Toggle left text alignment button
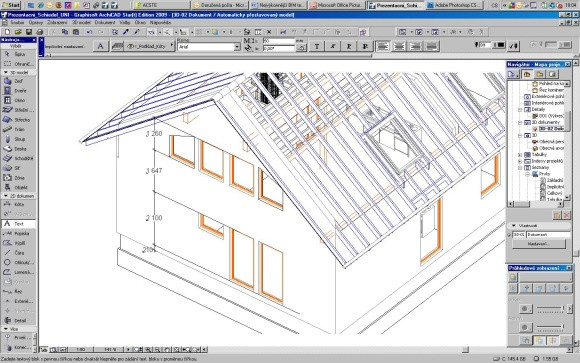Image resolution: width=580 pixels, height=363 pixels. [383, 46]
